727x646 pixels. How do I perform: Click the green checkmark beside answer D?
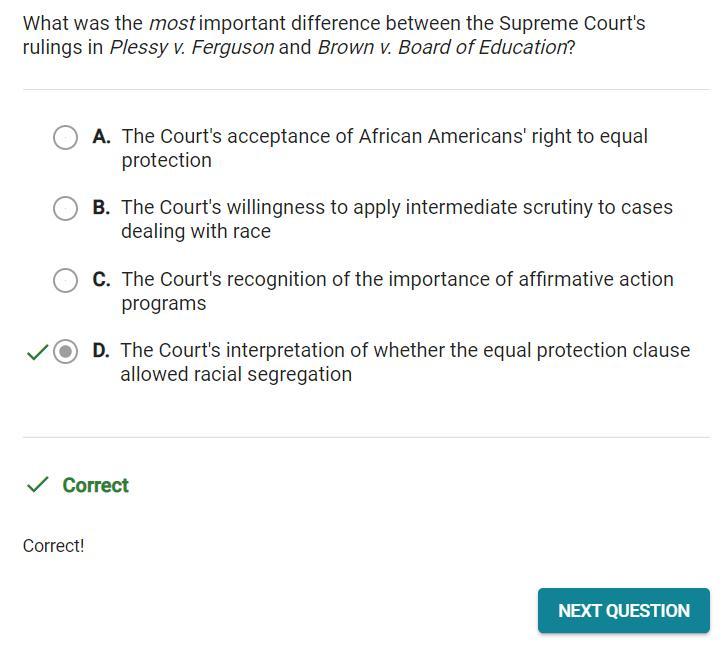pyautogui.click(x=37, y=352)
